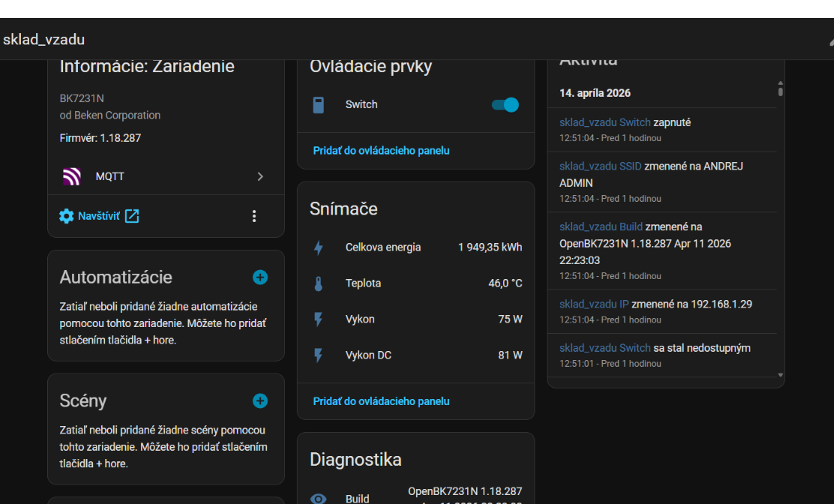The width and height of the screenshot is (834, 504).
Task: Open the Teplota 46,0 °C value
Action: pos(505,283)
